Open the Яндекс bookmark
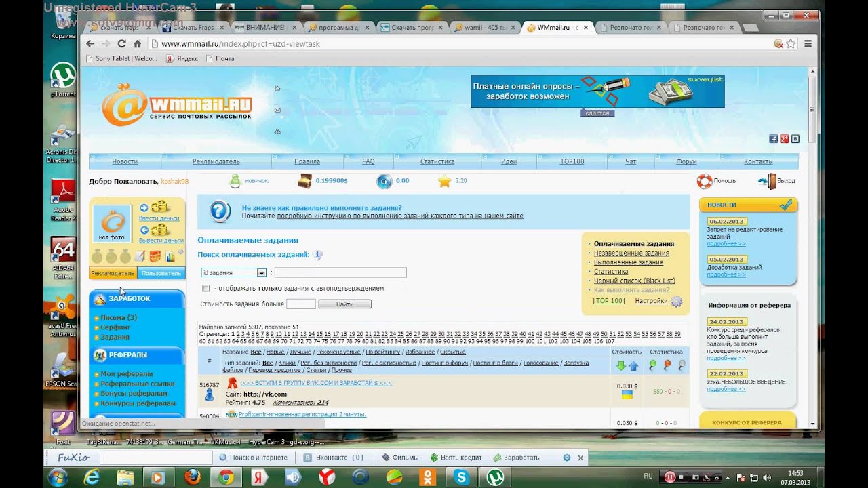This screenshot has width=868, height=488. (182, 58)
